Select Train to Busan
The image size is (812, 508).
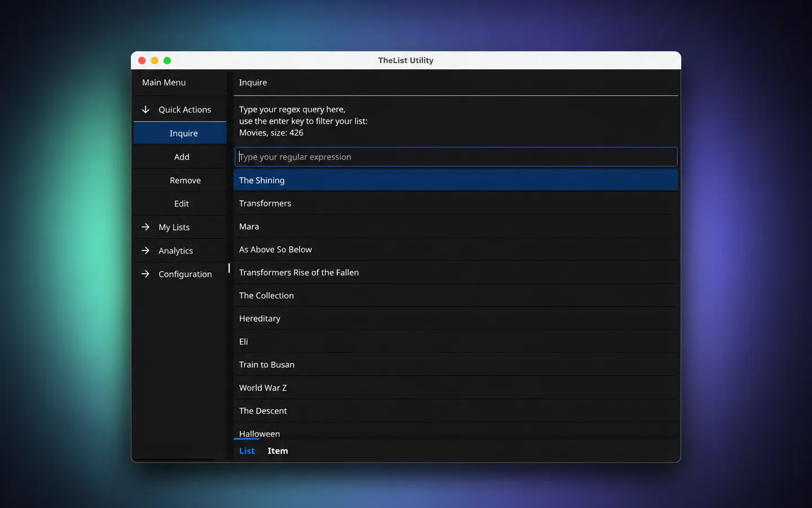[x=456, y=365]
